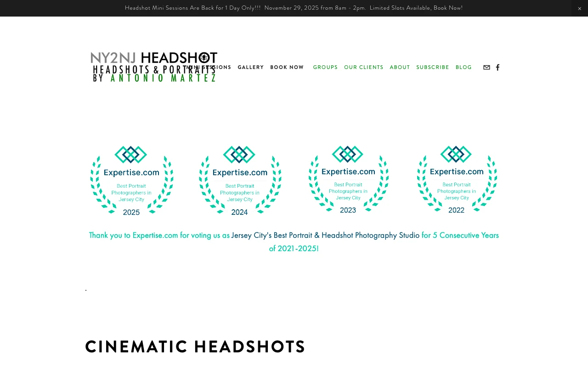
Task: Open the Facebook icon in header
Action: click(x=498, y=68)
